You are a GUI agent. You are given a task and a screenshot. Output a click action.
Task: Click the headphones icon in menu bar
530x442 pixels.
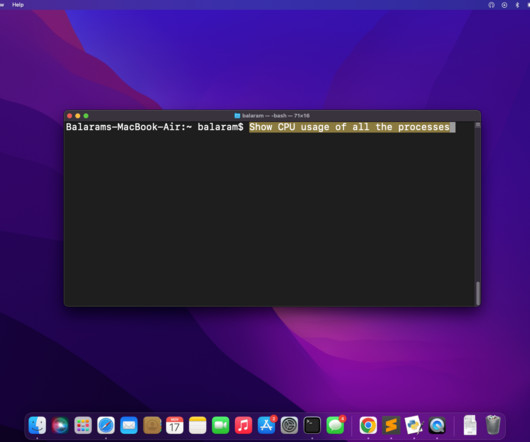491,5
